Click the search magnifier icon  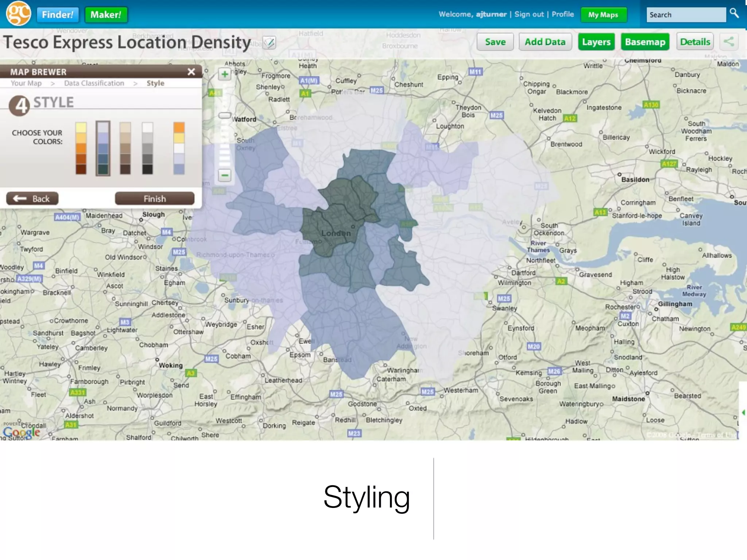pyautogui.click(x=734, y=13)
